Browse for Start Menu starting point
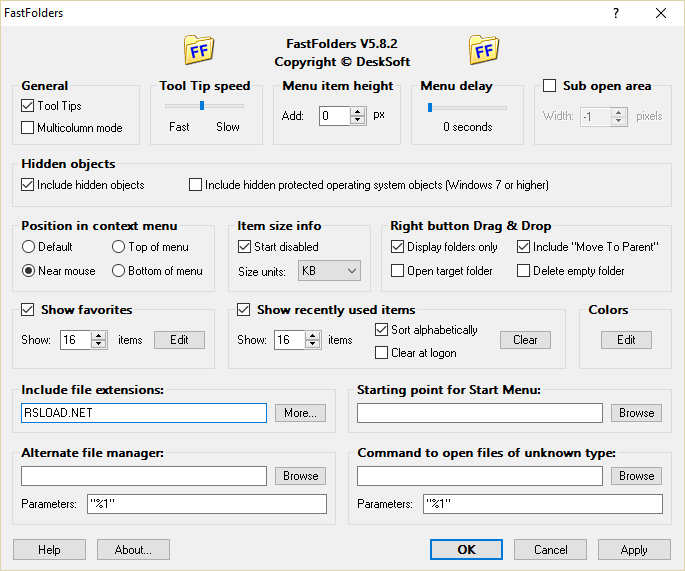Screen dimensions: 685x571 point(636,413)
